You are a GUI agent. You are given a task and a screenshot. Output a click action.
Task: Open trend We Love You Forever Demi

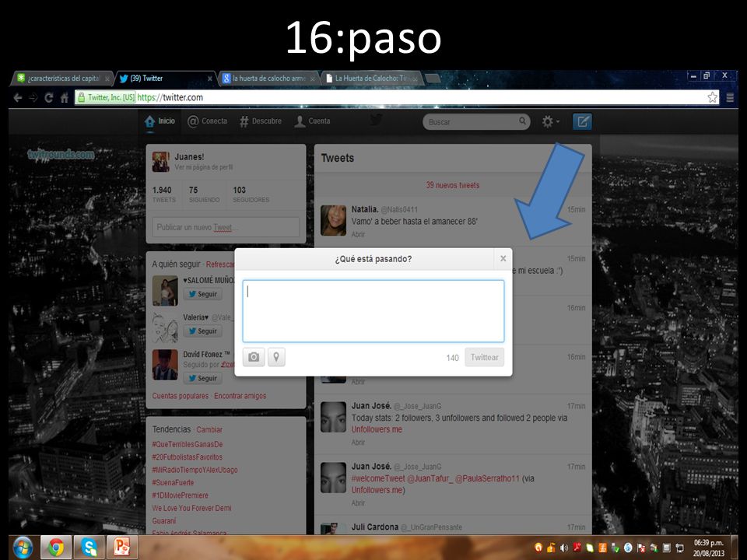tap(191, 508)
